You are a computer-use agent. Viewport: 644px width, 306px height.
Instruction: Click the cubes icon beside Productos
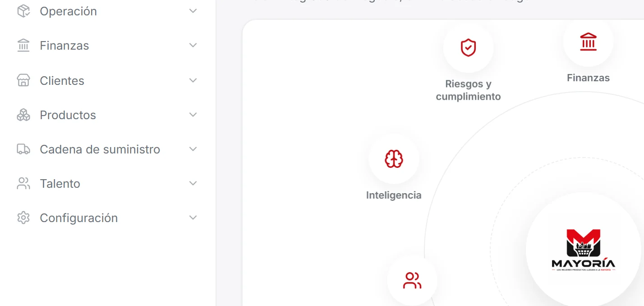pos(23,115)
